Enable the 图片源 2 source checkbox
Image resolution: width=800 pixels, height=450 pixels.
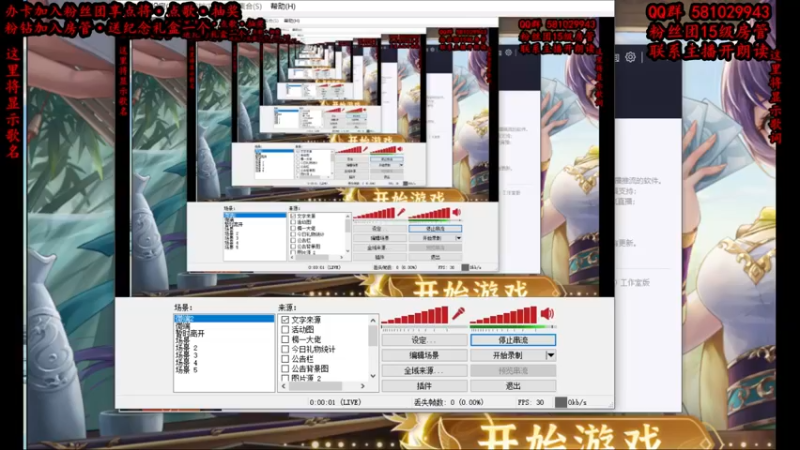[285, 378]
